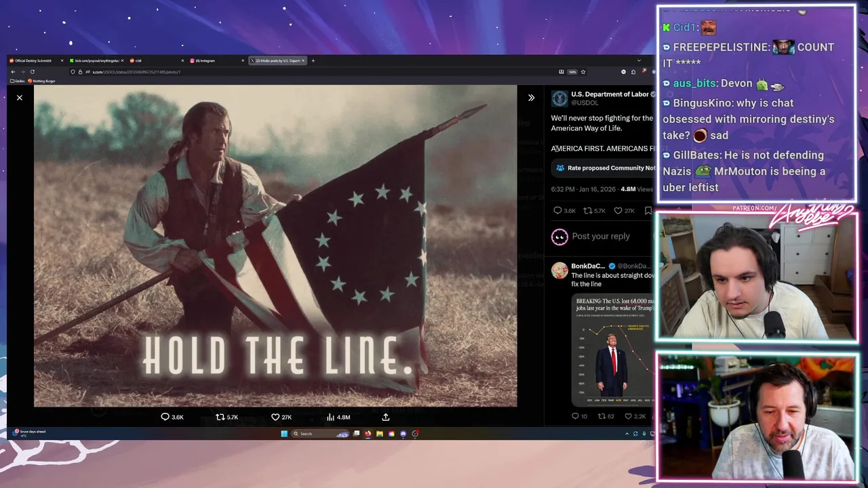Open a new browser tab
The image size is (868, 488).
click(x=313, y=60)
